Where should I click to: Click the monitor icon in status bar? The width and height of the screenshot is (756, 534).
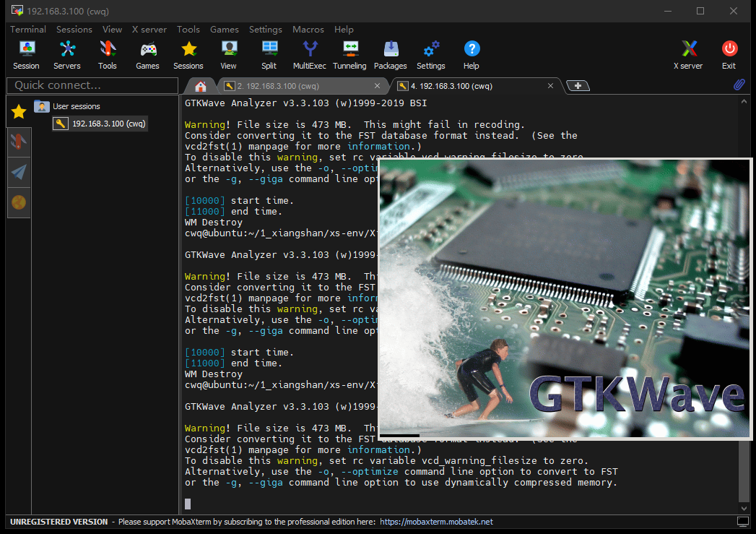point(743,522)
